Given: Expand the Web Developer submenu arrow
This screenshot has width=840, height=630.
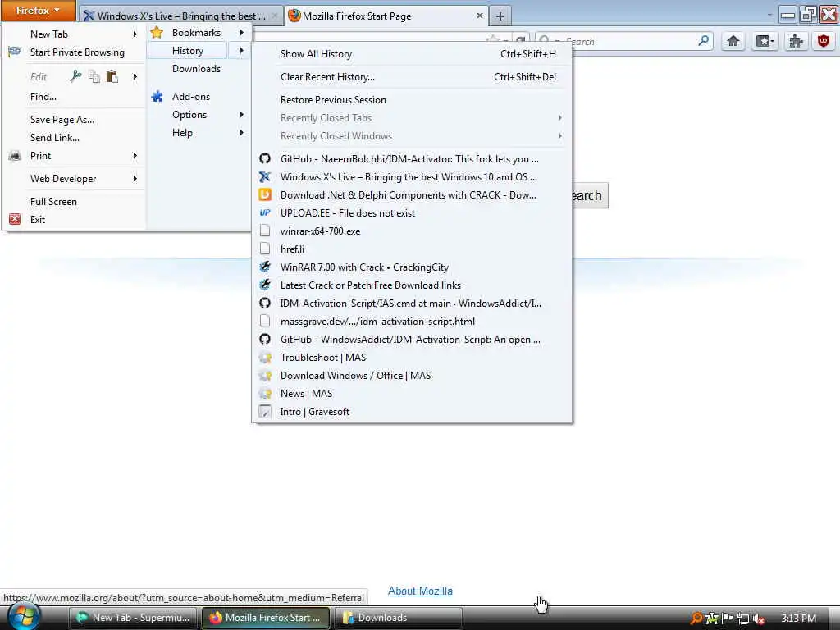Looking at the screenshot, I should pos(135,178).
